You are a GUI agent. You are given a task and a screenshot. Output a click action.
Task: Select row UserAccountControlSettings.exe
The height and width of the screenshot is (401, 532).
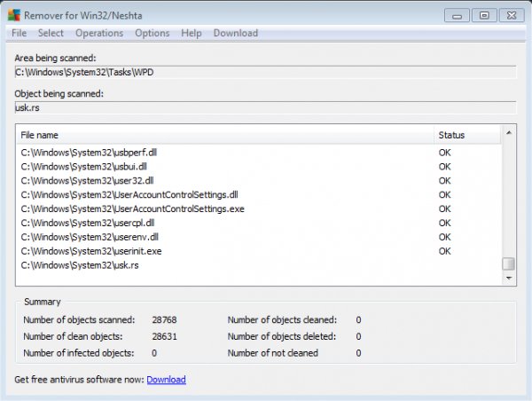(x=259, y=208)
